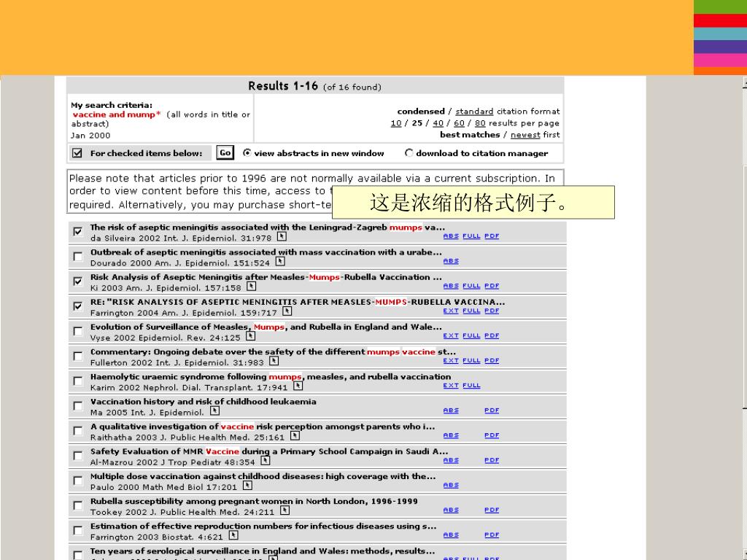Open new-window icon for Karim 2002 entry
Viewport: 747px width, 560px height.
[298, 386]
